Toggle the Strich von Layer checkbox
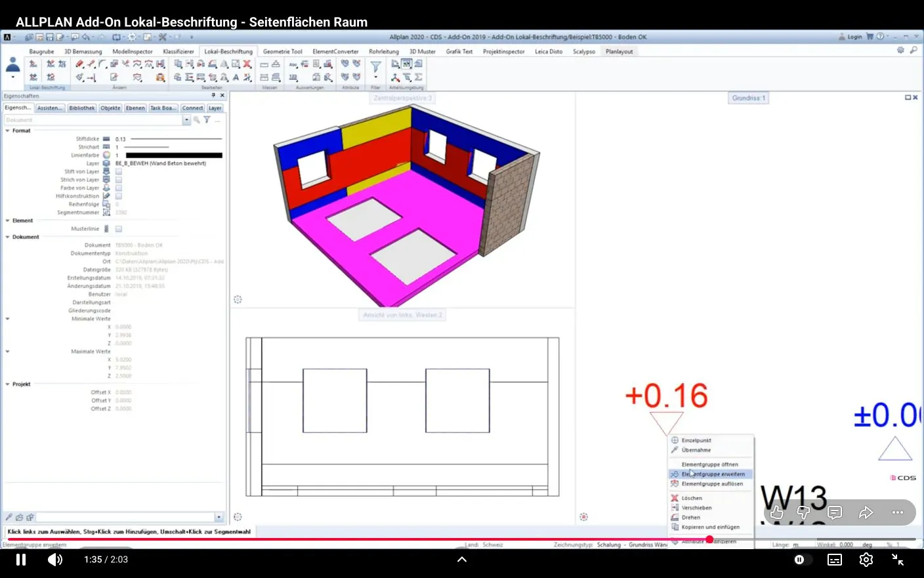The width and height of the screenshot is (924, 578). tap(119, 180)
